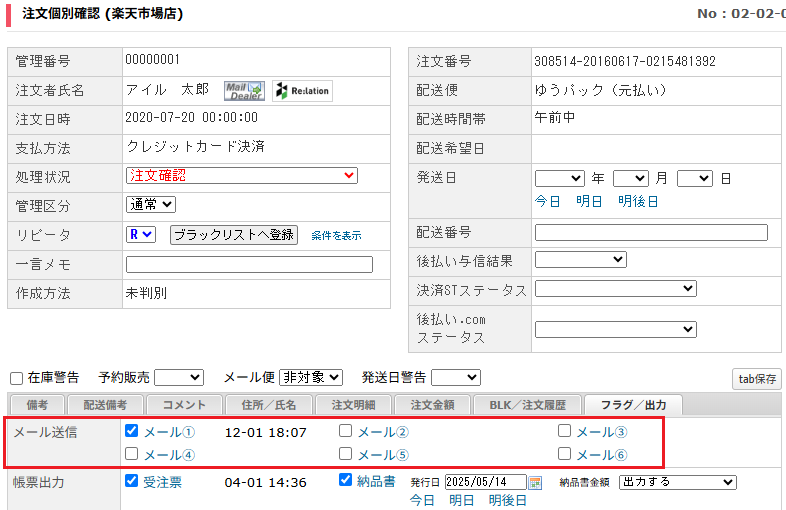Select the 注文日時 value 2020-07-20 00:00:00

pyautogui.click(x=191, y=118)
